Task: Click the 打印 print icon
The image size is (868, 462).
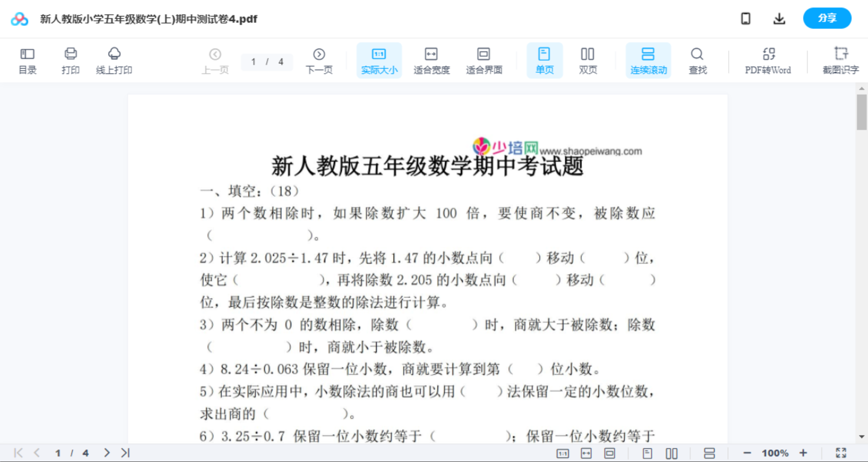Action: click(70, 60)
